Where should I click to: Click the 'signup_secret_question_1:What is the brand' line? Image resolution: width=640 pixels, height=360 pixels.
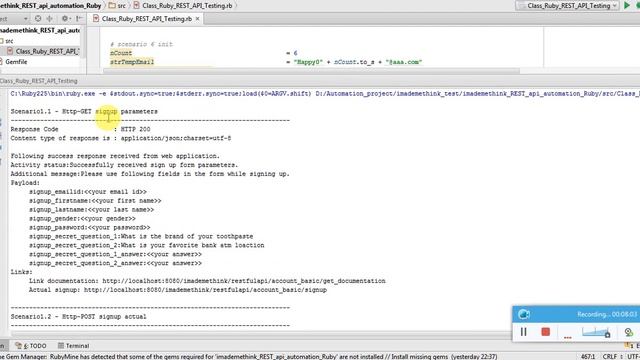tap(141, 236)
